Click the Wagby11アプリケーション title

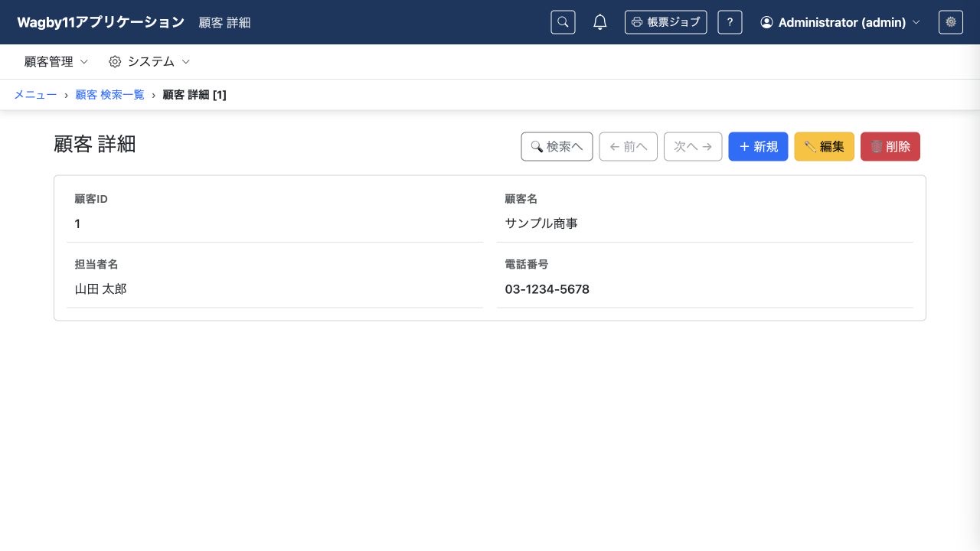(x=100, y=22)
